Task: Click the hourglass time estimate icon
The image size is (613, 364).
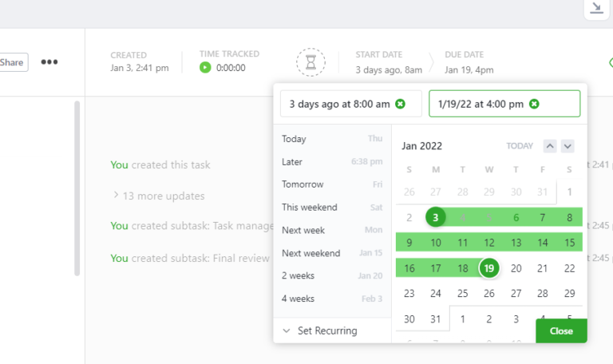Action: (310, 61)
